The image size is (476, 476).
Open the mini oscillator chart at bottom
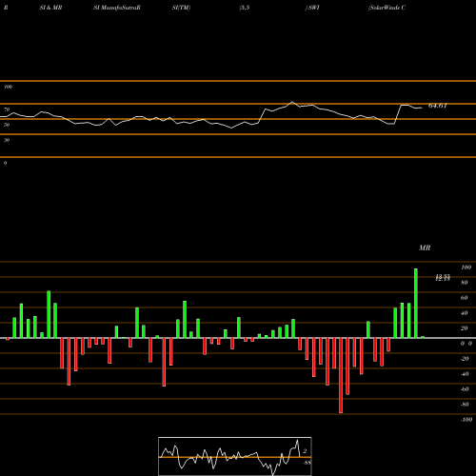click(x=235, y=456)
